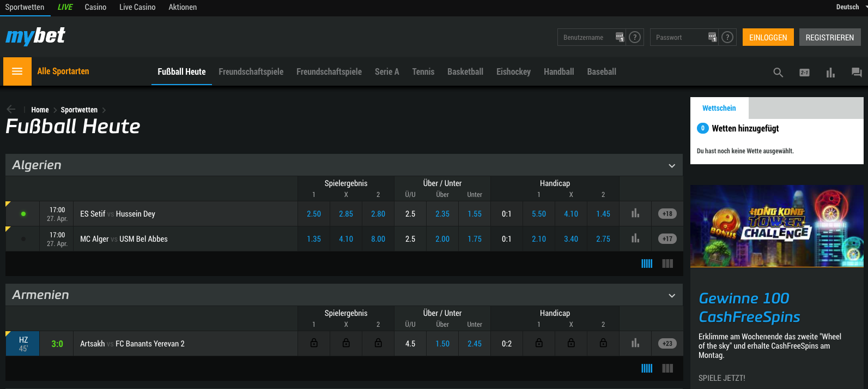Open the statistics bar chart icon in header

coord(830,73)
